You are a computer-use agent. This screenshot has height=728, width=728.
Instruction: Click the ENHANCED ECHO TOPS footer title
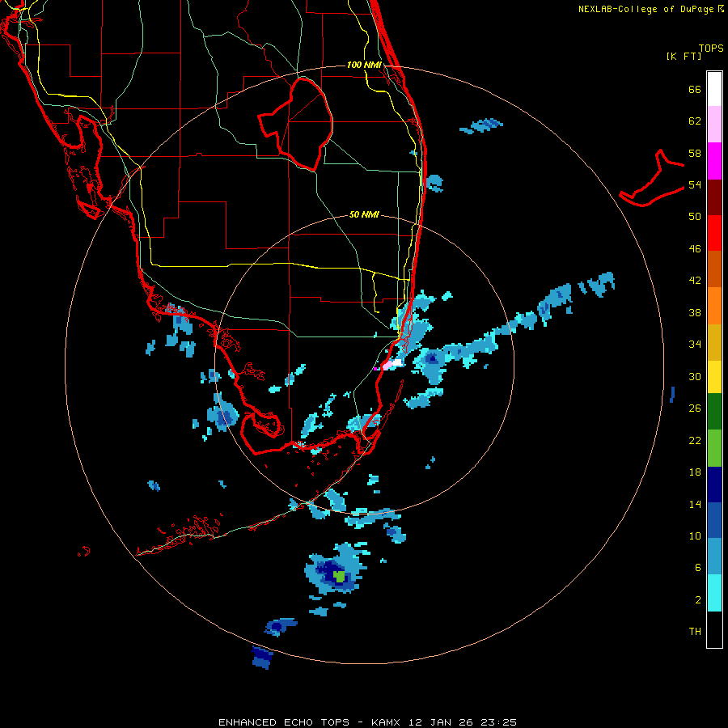click(x=283, y=722)
